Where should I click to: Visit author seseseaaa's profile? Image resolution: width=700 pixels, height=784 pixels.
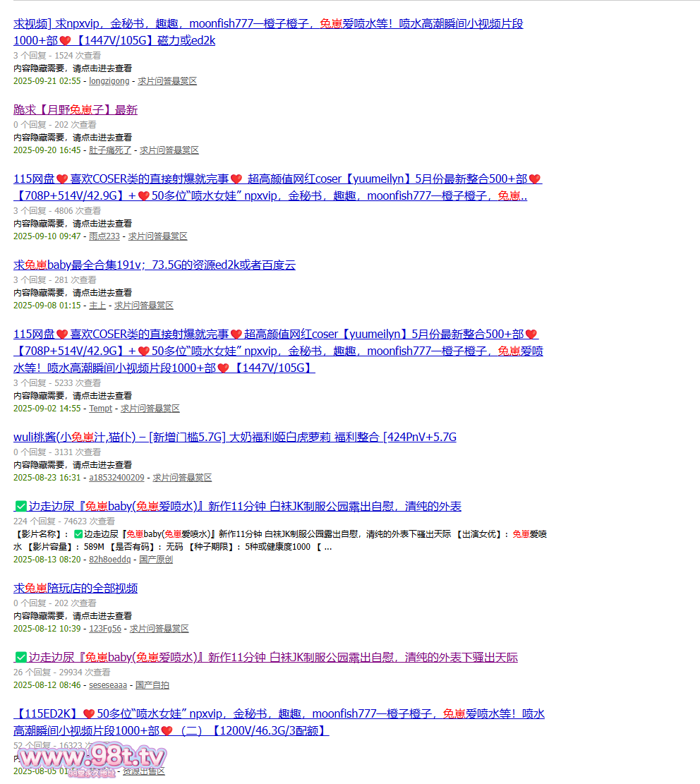(x=108, y=685)
